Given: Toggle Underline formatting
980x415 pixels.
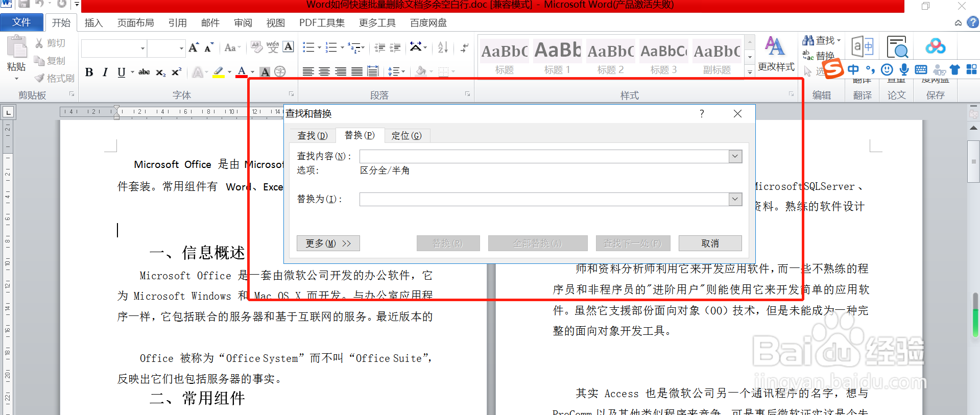Looking at the screenshot, I should 121,72.
